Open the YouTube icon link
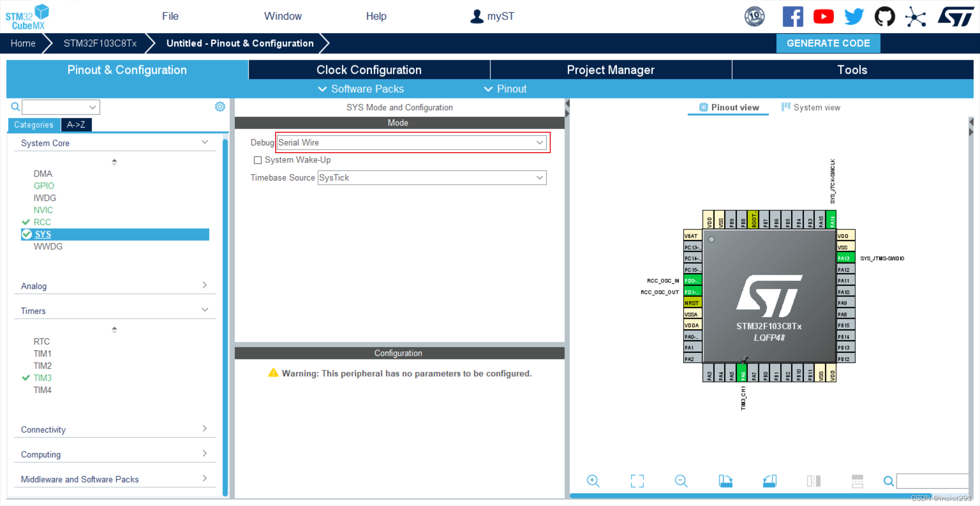The height and width of the screenshot is (506, 980). click(823, 16)
